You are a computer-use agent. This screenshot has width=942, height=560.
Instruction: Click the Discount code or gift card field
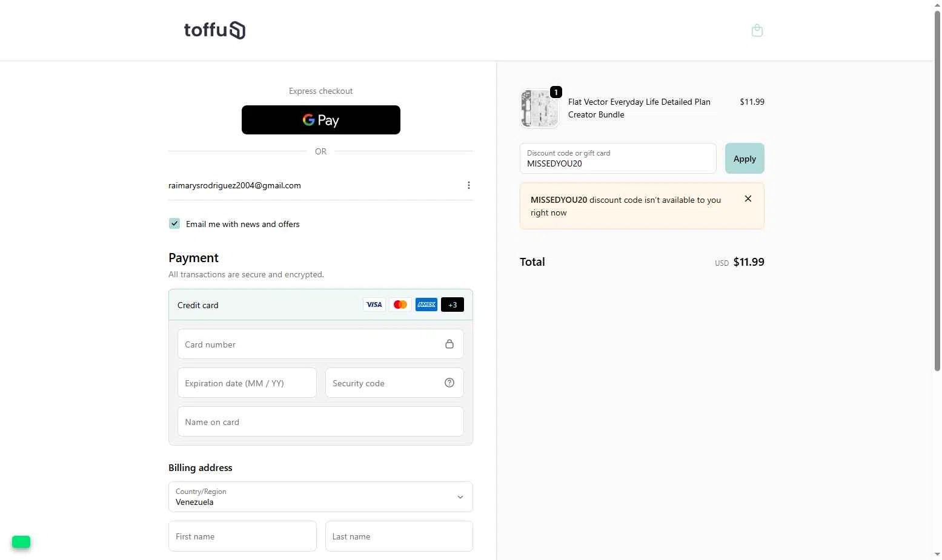[618, 159]
